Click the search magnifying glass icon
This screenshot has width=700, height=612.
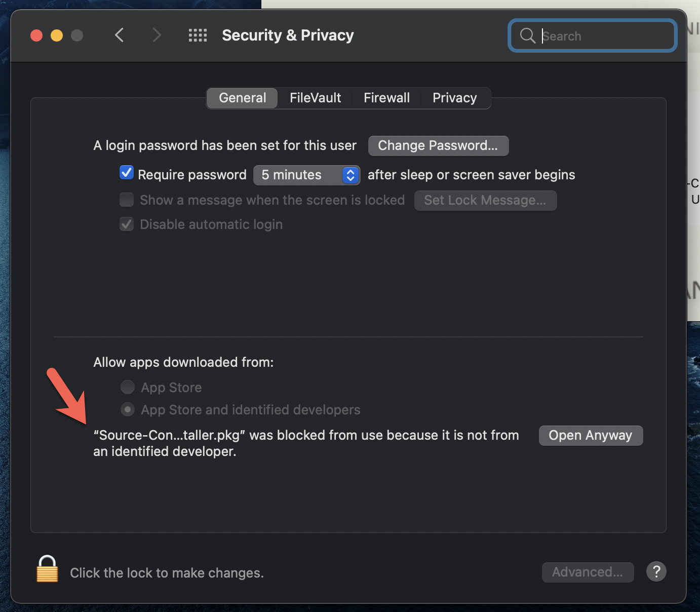[x=527, y=35]
